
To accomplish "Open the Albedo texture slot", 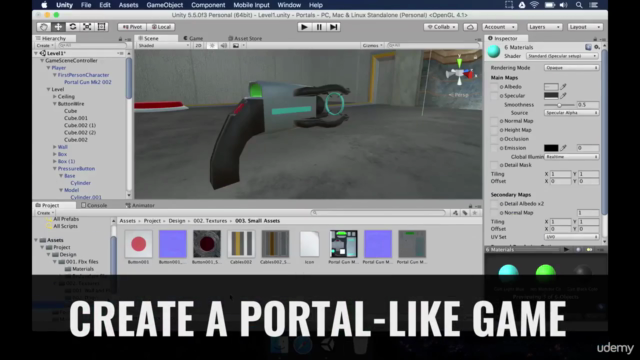I will [494, 87].
